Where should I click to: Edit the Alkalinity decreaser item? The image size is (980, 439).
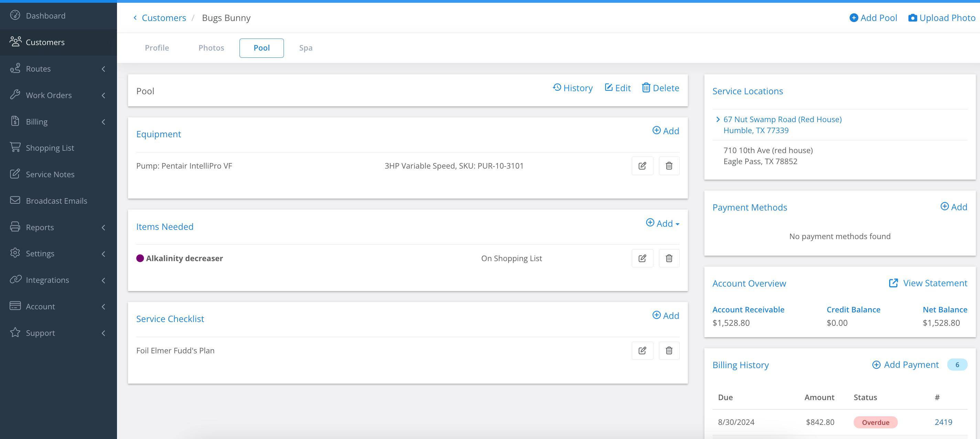pos(642,258)
